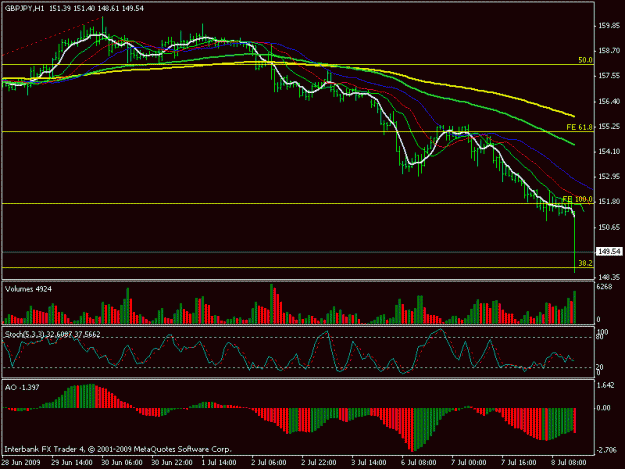Click the 159.85 price axis value
625x469 pixels.
pyautogui.click(x=609, y=26)
